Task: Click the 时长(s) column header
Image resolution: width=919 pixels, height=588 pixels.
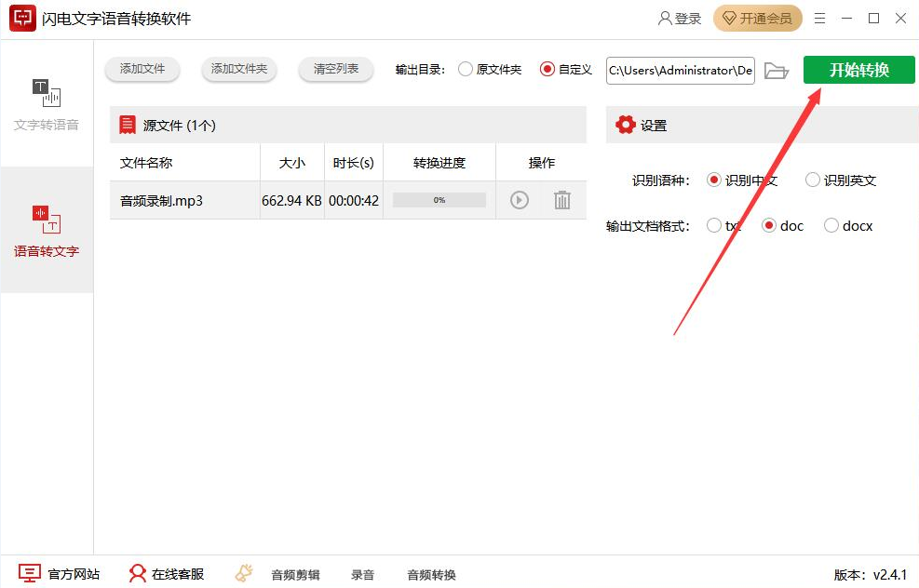Action: 354,163
